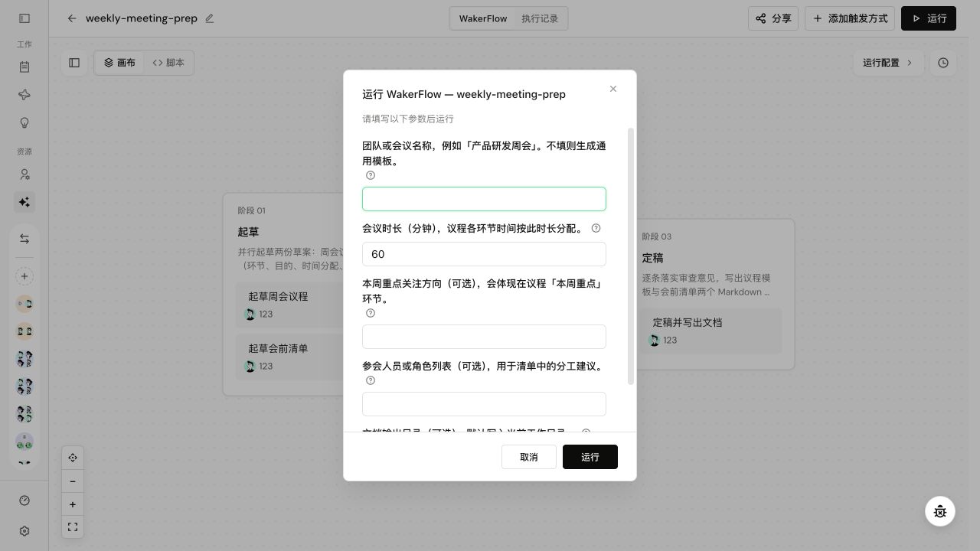This screenshot has height=551, width=980.
Task: Close the run dialog with the X
Action: [613, 89]
